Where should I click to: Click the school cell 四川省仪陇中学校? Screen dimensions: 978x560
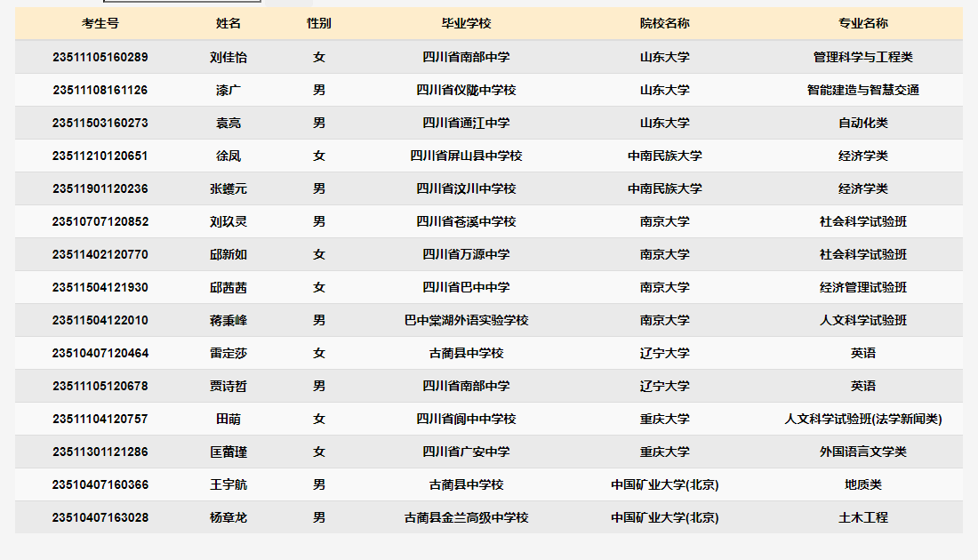click(x=466, y=91)
